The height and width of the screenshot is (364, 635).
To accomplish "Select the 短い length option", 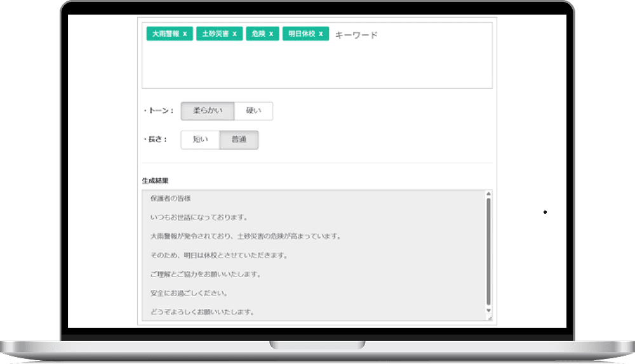I will point(200,140).
